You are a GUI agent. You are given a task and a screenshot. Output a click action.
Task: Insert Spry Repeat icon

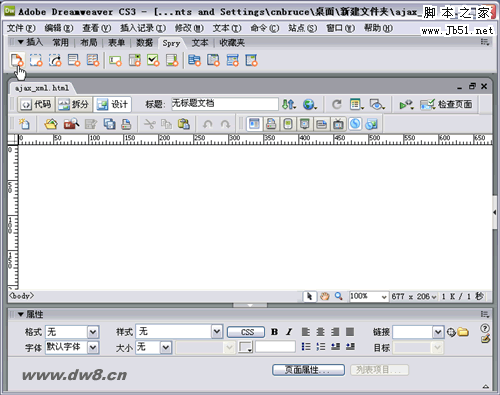pyautogui.click(x=55, y=60)
